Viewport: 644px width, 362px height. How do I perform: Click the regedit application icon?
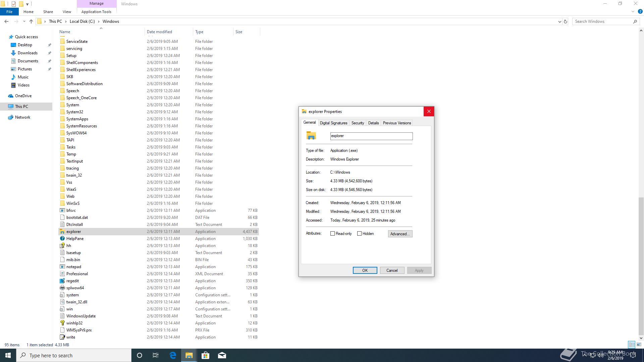point(62,281)
